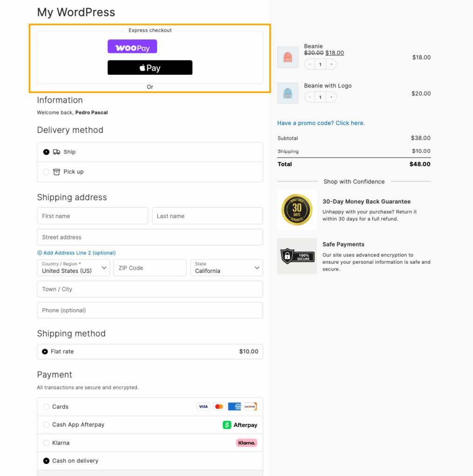The width and height of the screenshot is (473, 476).
Task: Click the Total $48.00 amount
Action: [x=420, y=164]
